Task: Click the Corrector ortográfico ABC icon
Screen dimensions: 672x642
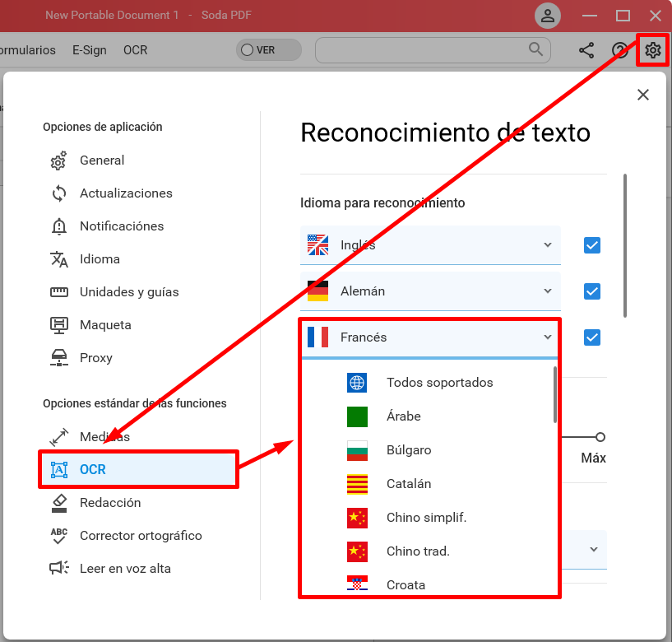Action: click(x=58, y=536)
